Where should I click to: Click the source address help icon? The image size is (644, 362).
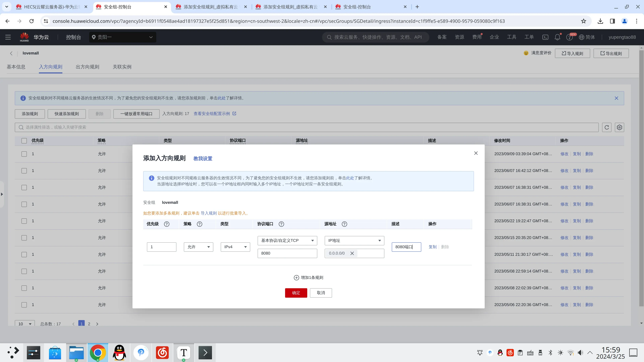pyautogui.click(x=344, y=224)
